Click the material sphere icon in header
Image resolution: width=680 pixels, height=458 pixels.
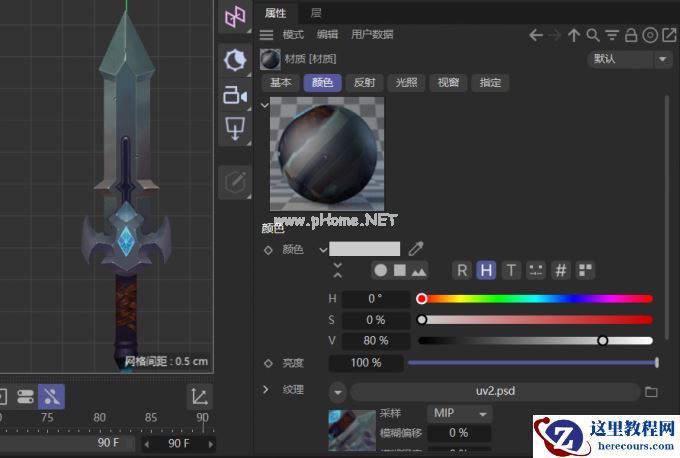tap(270, 59)
